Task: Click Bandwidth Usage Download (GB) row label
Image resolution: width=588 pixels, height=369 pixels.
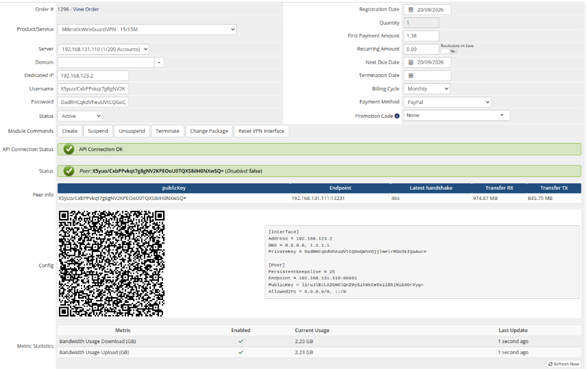Action: 98,341
